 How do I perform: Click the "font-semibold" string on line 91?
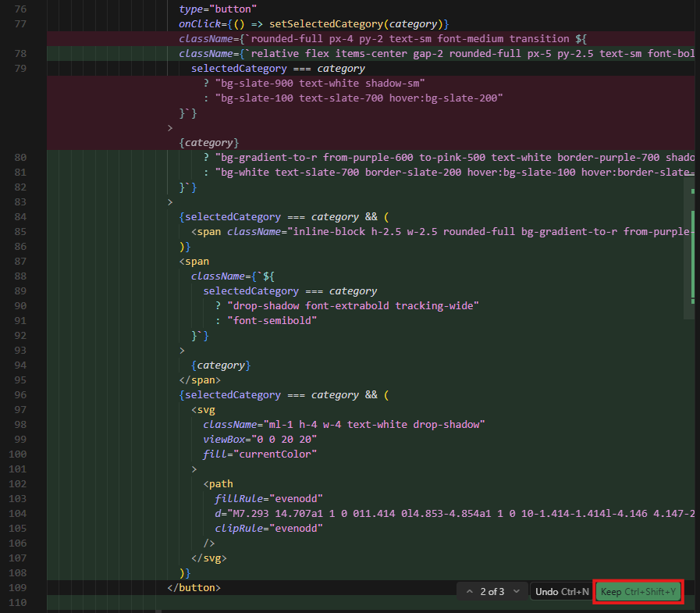click(x=272, y=320)
